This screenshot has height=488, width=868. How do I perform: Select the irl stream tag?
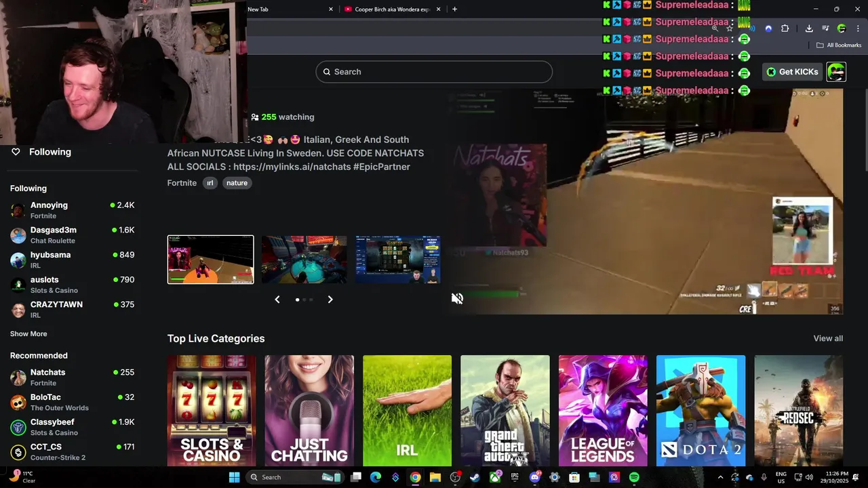(210, 183)
